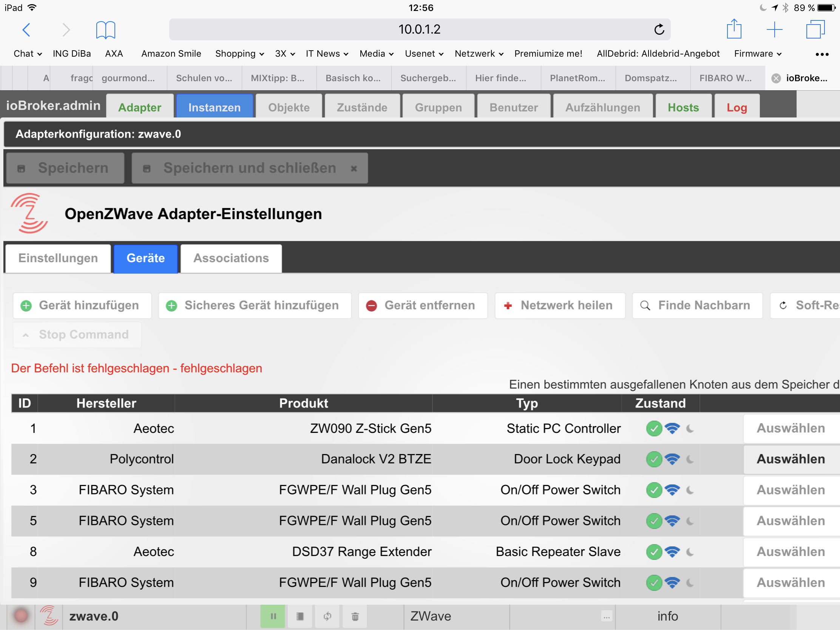Click the Produkt column header
Viewport: 840px width, 630px height.
click(303, 403)
